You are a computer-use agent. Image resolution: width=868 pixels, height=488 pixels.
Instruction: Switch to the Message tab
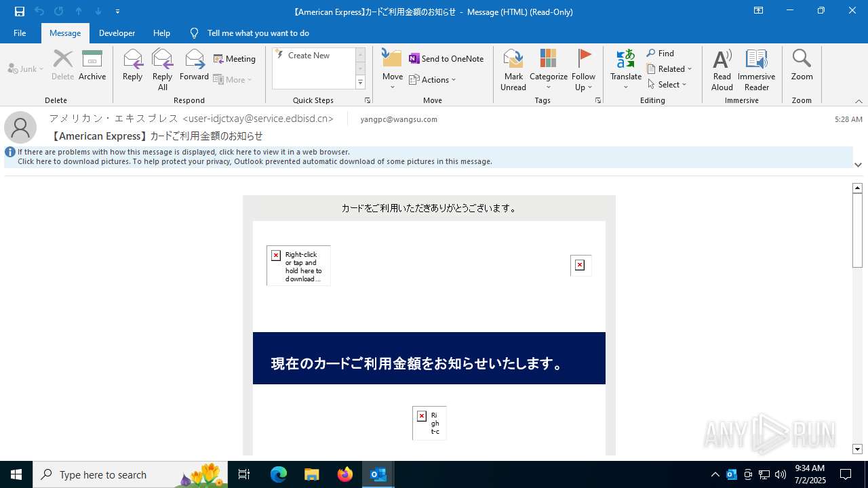pos(65,33)
